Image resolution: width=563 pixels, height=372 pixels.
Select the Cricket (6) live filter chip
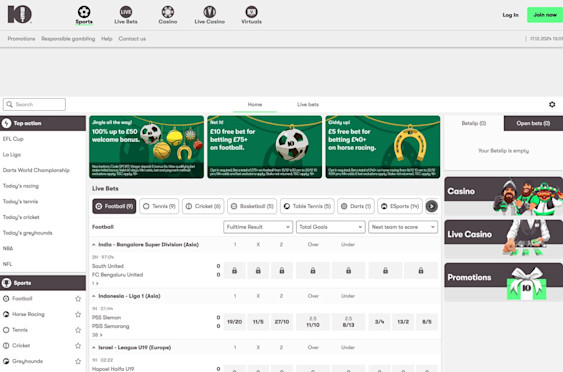point(203,206)
